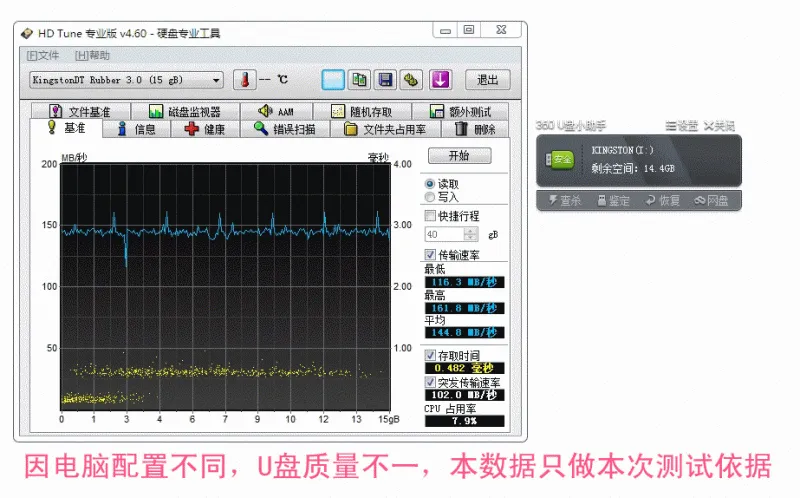This screenshot has width=800, height=498.
Task: Select the 写入 write radio button
Action: [430, 197]
